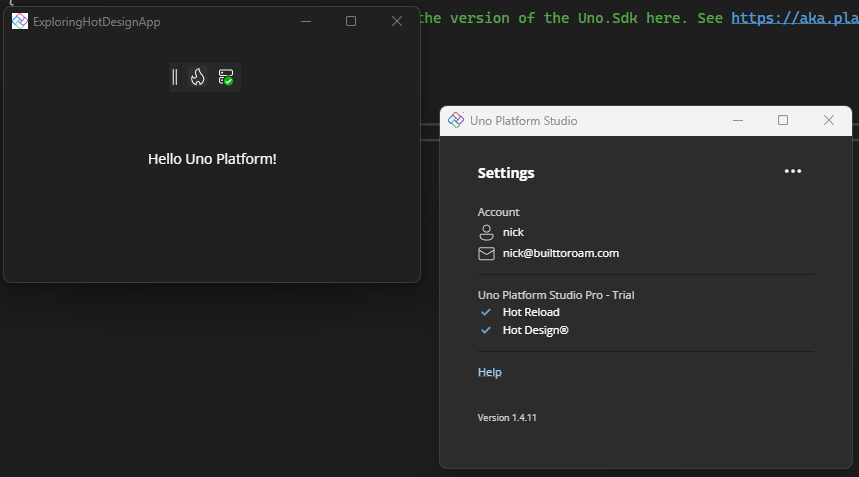Click the Uno Platform Studio title bar logo
This screenshot has height=477, width=859.
[x=456, y=120]
